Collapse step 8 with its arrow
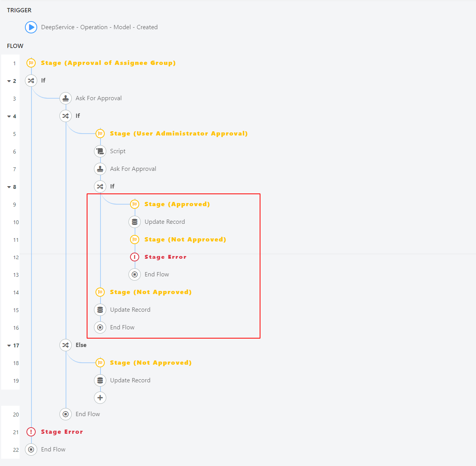Image resolution: width=476 pixels, height=466 pixels. [x=9, y=187]
